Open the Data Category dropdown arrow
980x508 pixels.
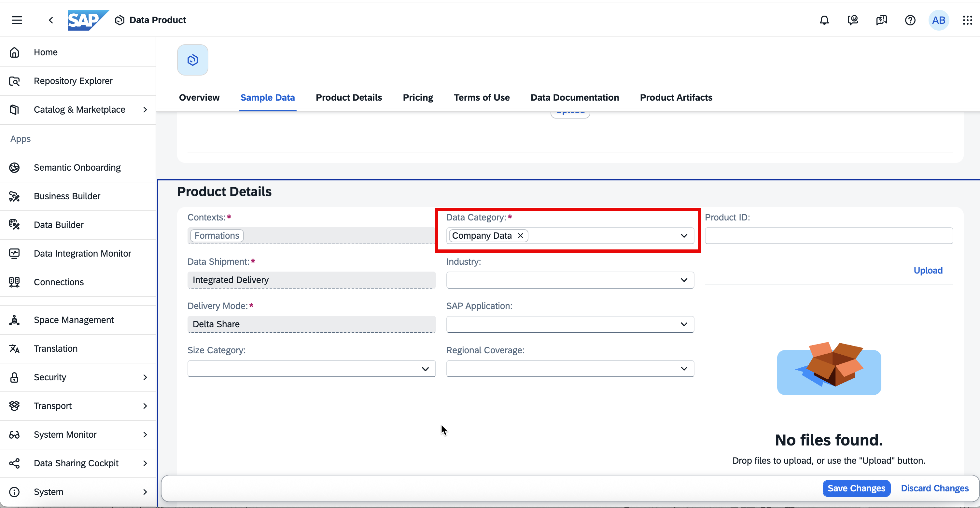tap(684, 235)
